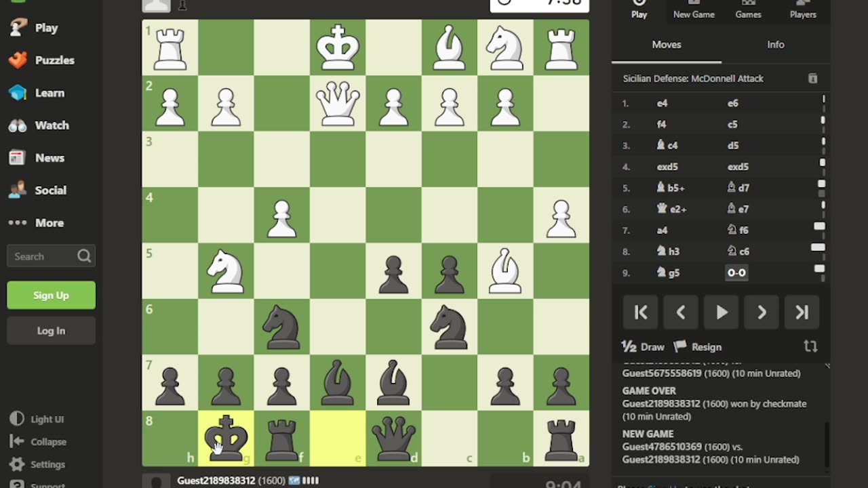Switch to the Moves tab
The image size is (868, 488).
(x=667, y=45)
